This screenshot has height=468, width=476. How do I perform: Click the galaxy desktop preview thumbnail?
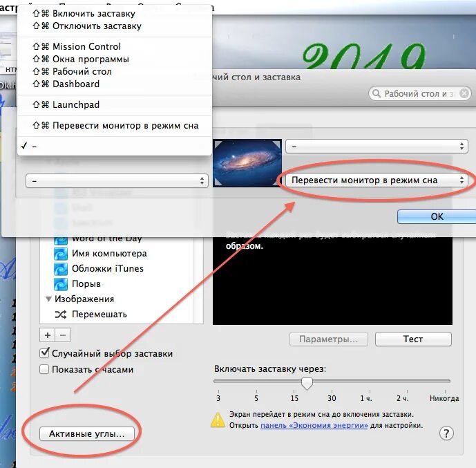247,163
